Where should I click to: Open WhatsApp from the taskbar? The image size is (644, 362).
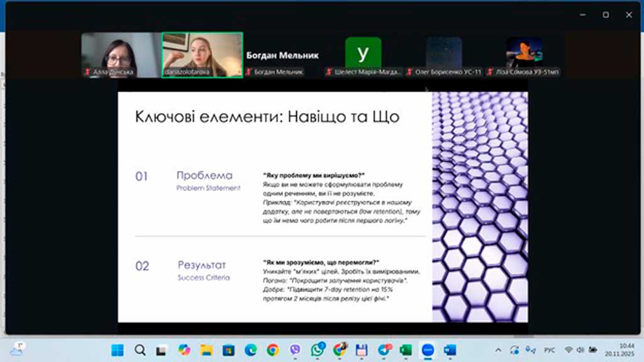tap(317, 349)
